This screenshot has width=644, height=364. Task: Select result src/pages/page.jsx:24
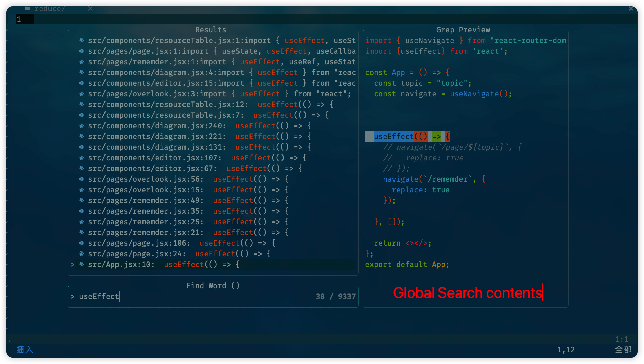(x=213, y=254)
